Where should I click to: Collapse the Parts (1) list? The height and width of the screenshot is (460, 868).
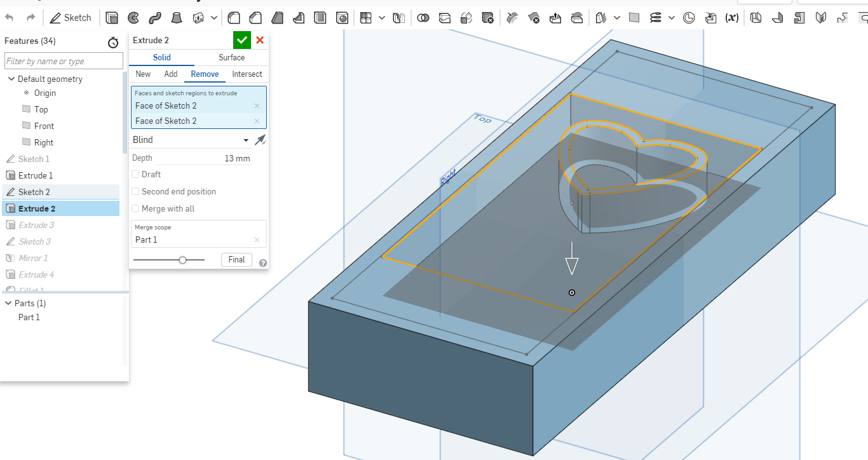[x=8, y=303]
